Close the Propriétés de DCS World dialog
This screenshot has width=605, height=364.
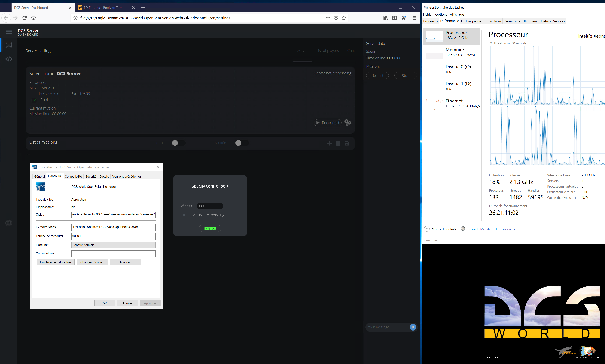click(x=158, y=167)
